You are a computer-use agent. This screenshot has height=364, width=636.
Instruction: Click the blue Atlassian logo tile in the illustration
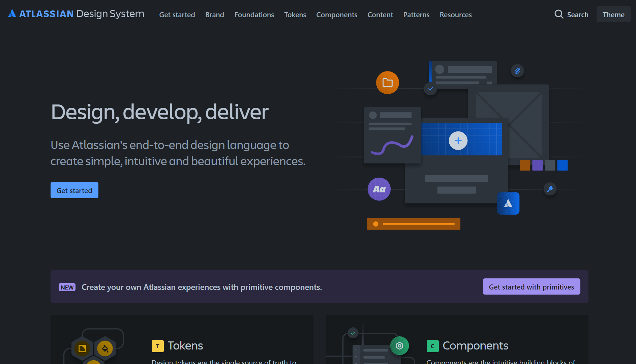pyautogui.click(x=508, y=203)
